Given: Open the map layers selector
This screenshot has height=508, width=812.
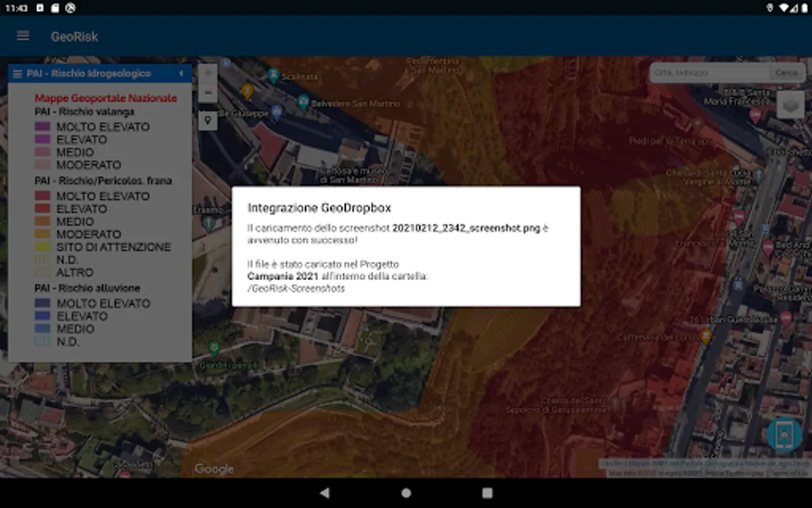Looking at the screenshot, I should click(x=790, y=105).
